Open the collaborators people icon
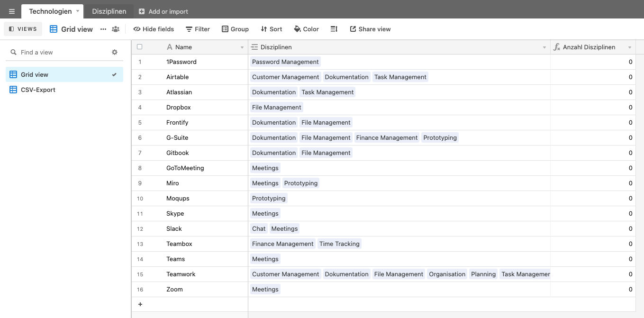 116,29
